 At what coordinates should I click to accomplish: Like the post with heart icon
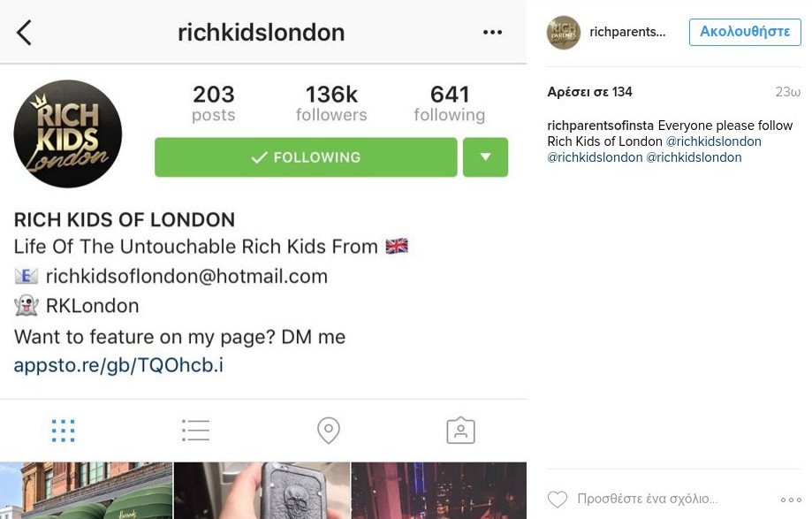pyautogui.click(x=558, y=500)
